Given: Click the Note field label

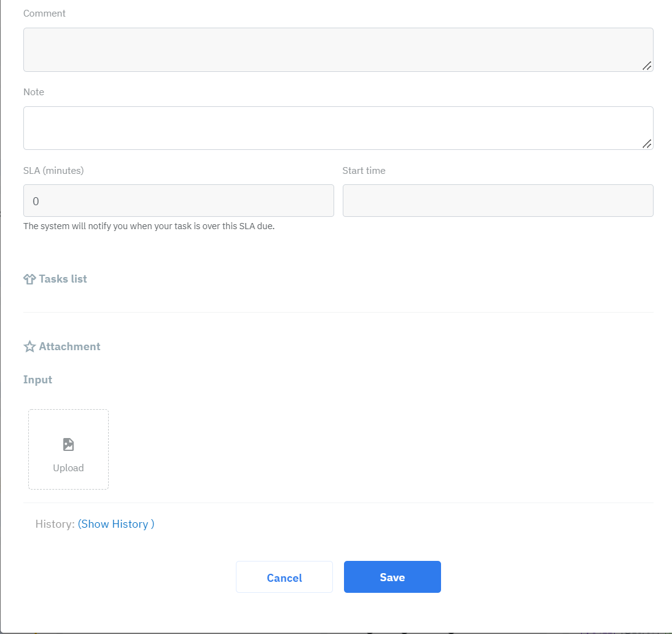Looking at the screenshot, I should coord(34,92).
